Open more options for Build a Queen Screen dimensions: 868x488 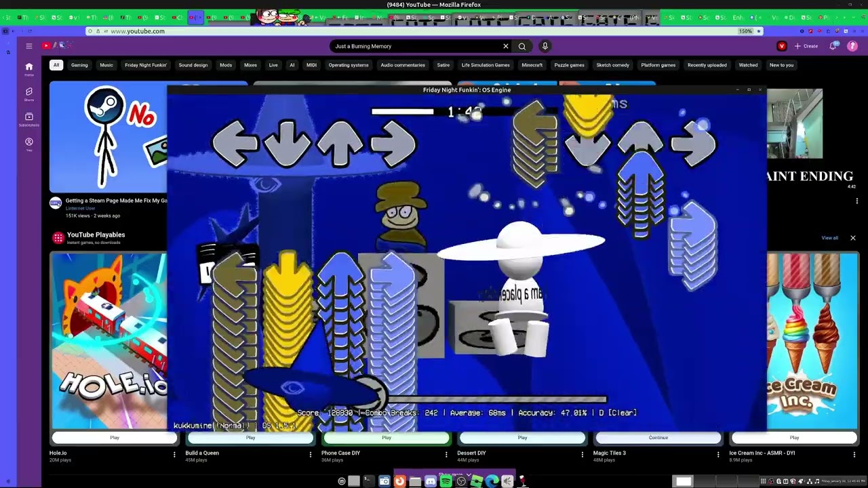(x=311, y=455)
